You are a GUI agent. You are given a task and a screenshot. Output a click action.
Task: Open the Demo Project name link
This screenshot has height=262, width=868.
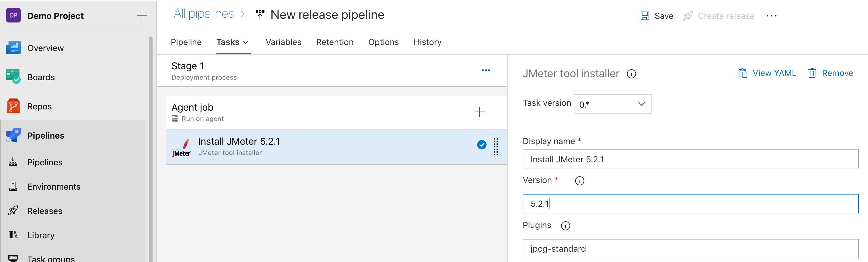[55, 16]
